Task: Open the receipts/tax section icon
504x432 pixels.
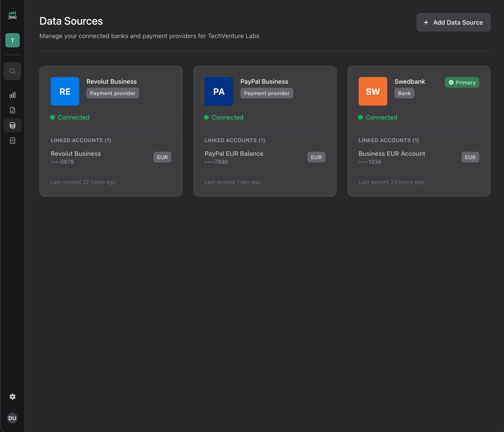Action: point(12,141)
